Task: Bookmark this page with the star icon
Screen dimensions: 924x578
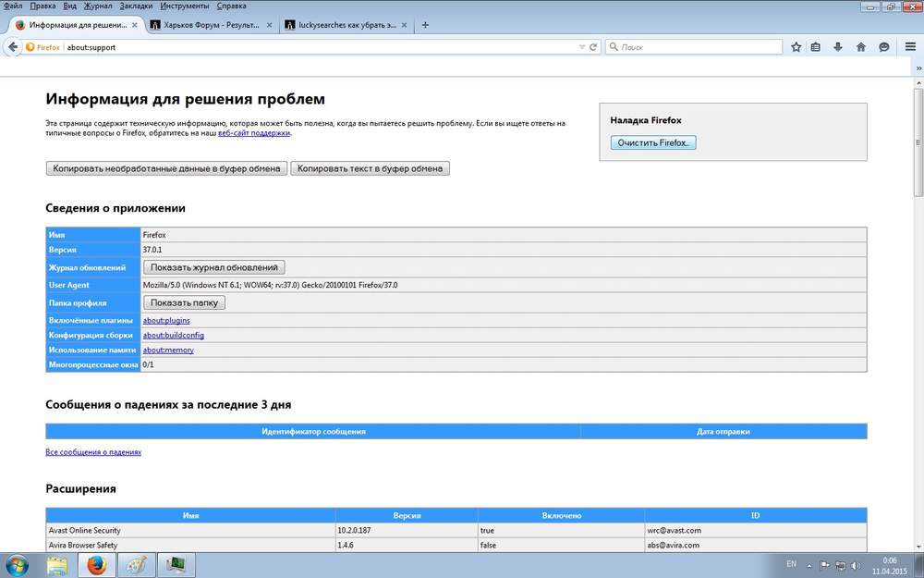Action: [796, 47]
